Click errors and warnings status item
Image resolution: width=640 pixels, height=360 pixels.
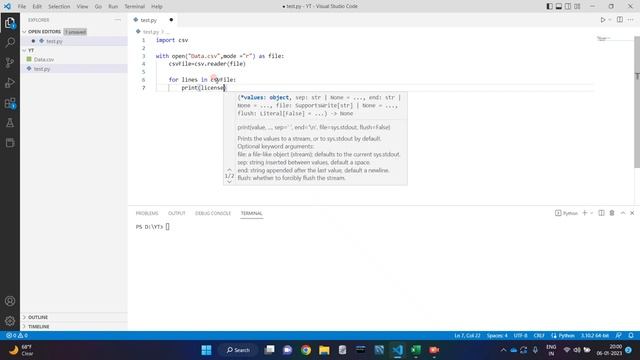pyautogui.click(x=17, y=336)
